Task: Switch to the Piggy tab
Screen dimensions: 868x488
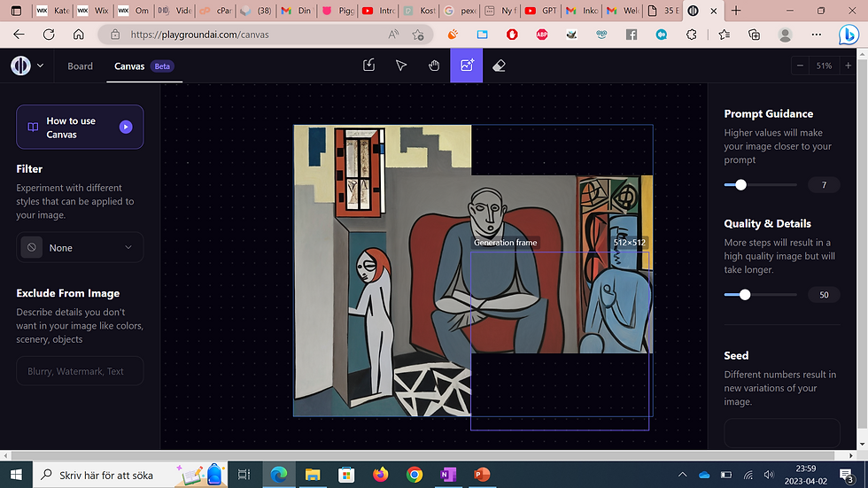Action: tap(337, 11)
